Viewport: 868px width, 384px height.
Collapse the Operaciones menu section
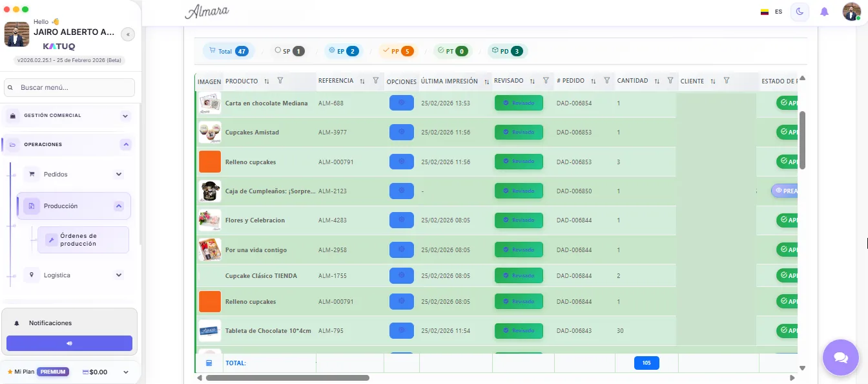(x=126, y=145)
